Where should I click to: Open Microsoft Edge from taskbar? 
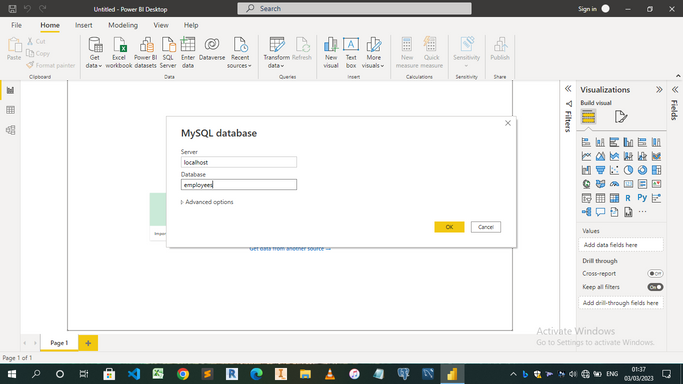257,374
